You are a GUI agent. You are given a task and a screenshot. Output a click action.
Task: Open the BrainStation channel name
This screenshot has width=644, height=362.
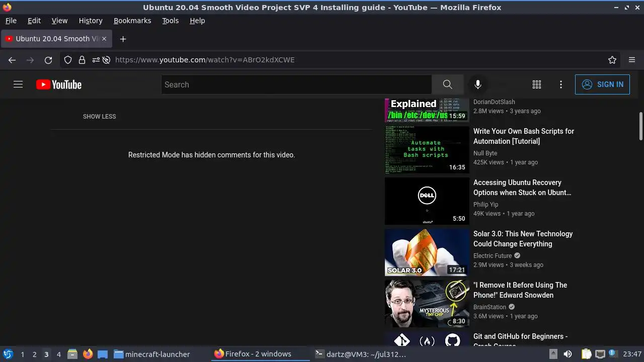click(x=490, y=307)
